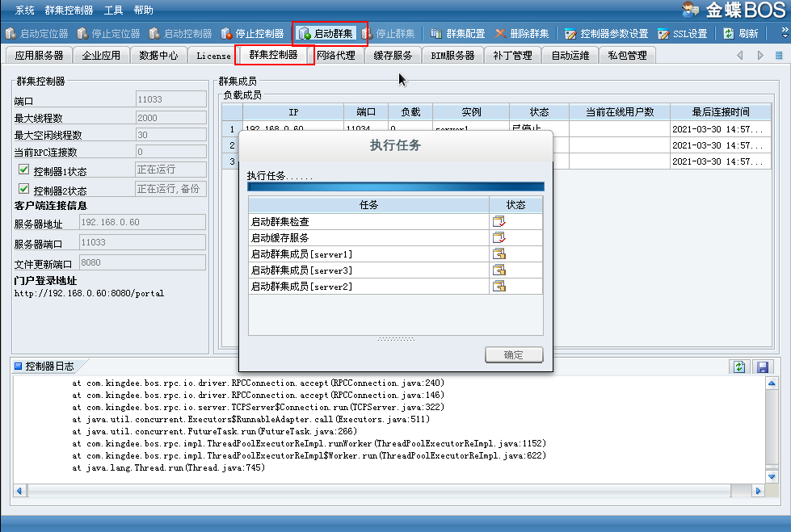
Task: Open SSL设置 from the toolbar
Action: [683, 33]
